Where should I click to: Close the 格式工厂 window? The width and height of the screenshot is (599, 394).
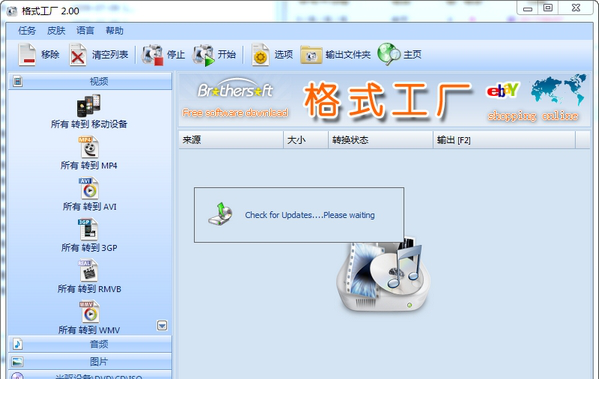pos(576,8)
